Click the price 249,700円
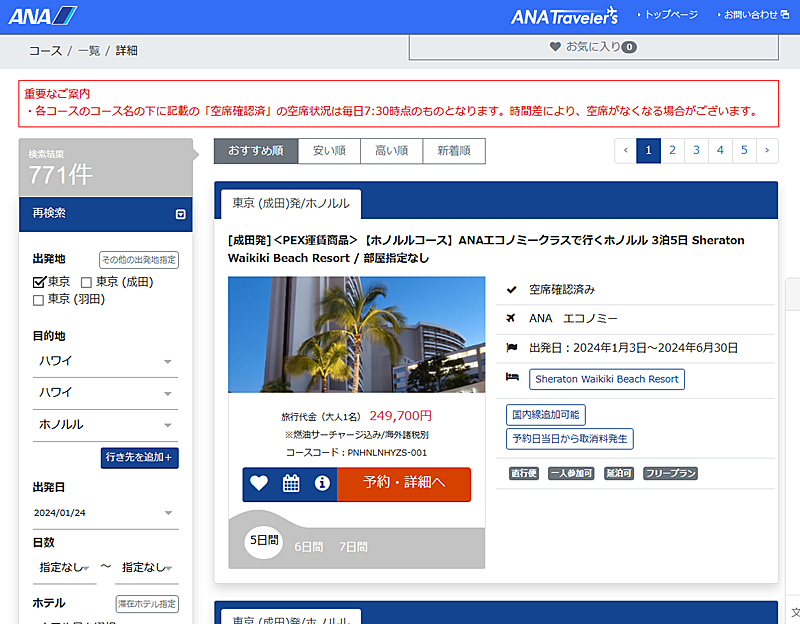This screenshot has width=800, height=624. click(401, 416)
